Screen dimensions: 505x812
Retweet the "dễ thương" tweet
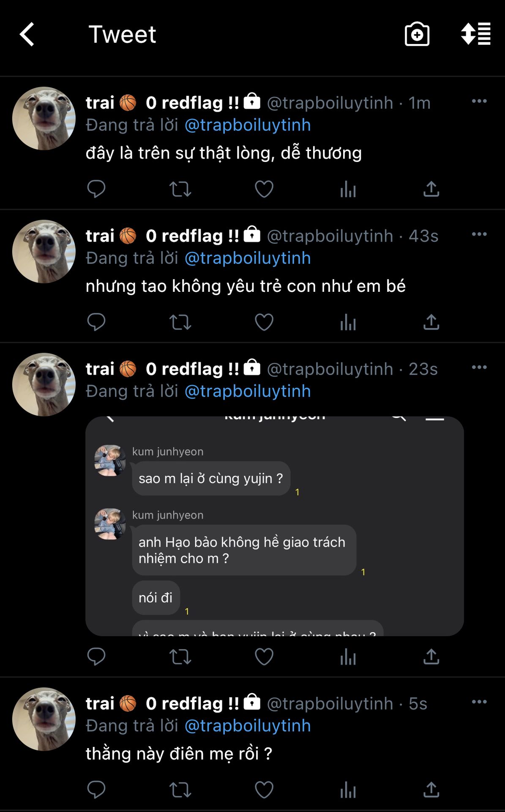[x=180, y=189]
